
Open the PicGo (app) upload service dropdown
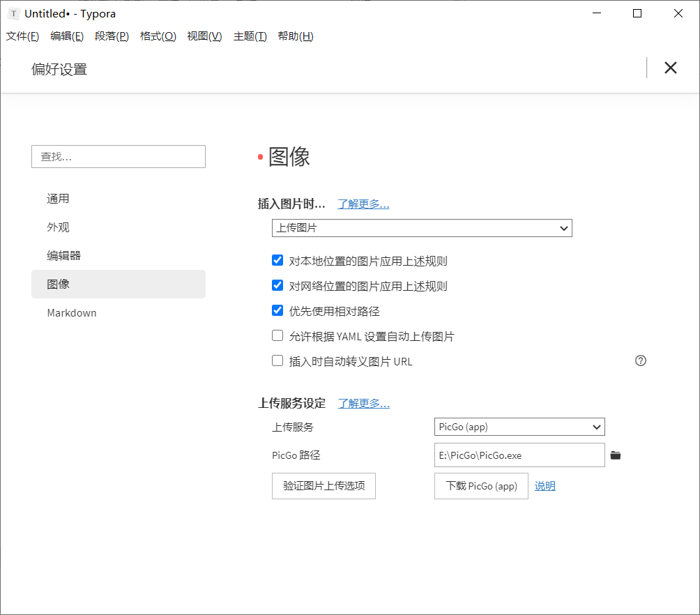point(519,427)
